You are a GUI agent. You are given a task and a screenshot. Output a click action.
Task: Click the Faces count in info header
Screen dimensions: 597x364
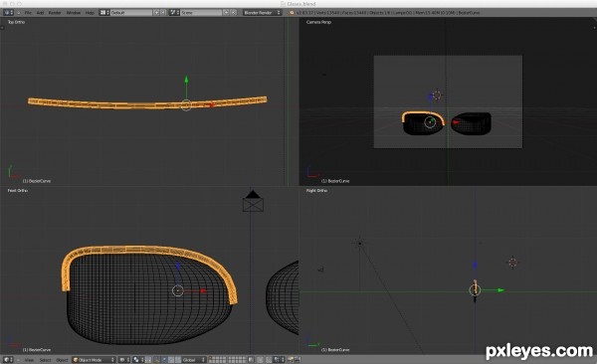click(353, 13)
